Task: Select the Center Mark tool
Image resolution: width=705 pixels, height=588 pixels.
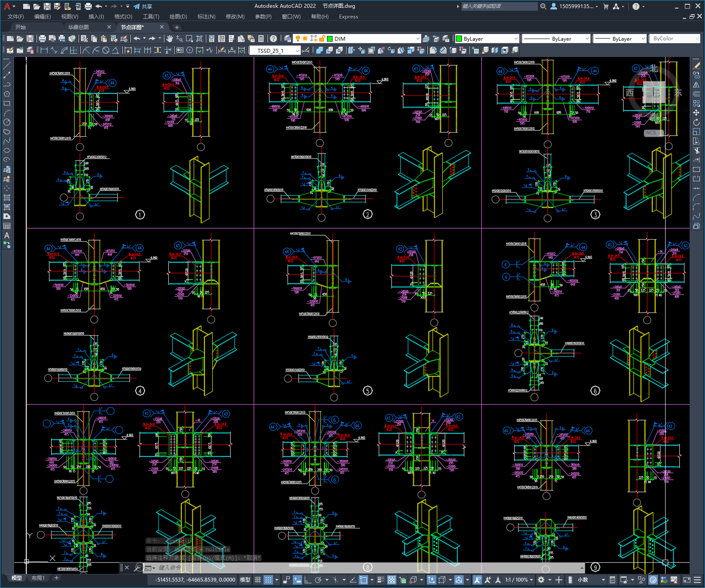Action: click(189, 50)
